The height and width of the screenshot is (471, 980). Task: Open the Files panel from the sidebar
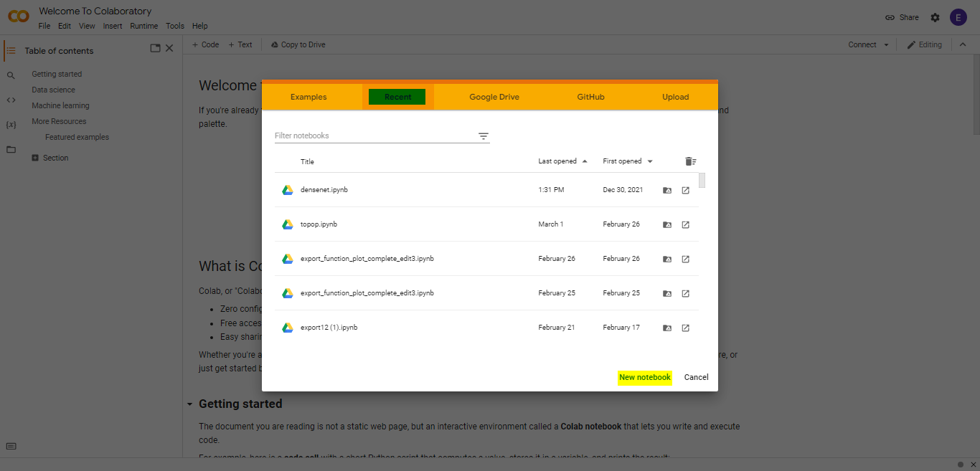[x=11, y=149]
